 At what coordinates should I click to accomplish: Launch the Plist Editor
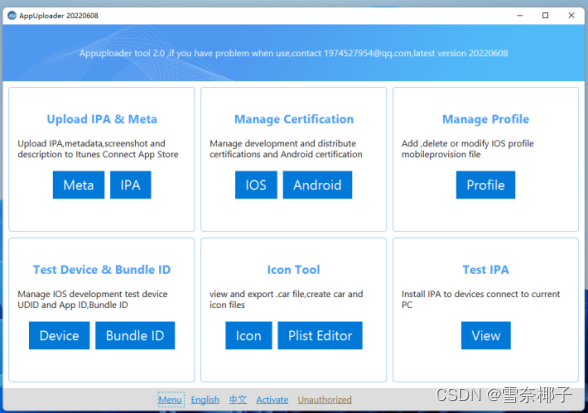click(320, 335)
